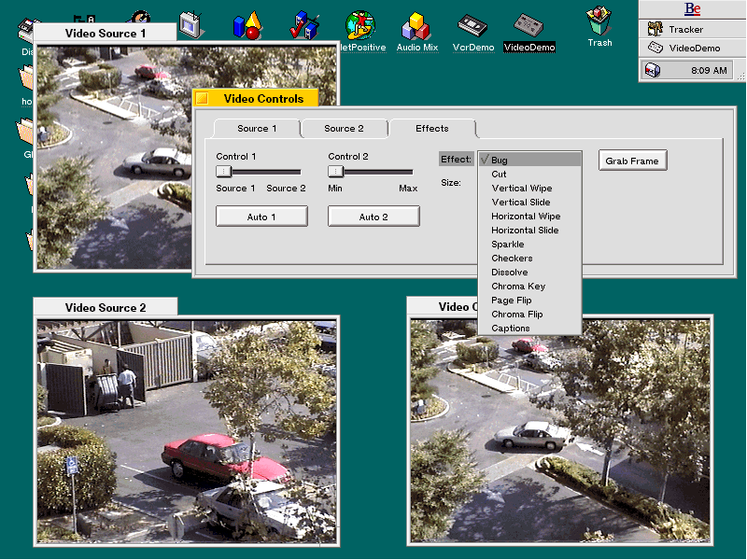Screen dimensions: 747x560
Task: Choose the checked Bug effect option
Action: (529, 161)
